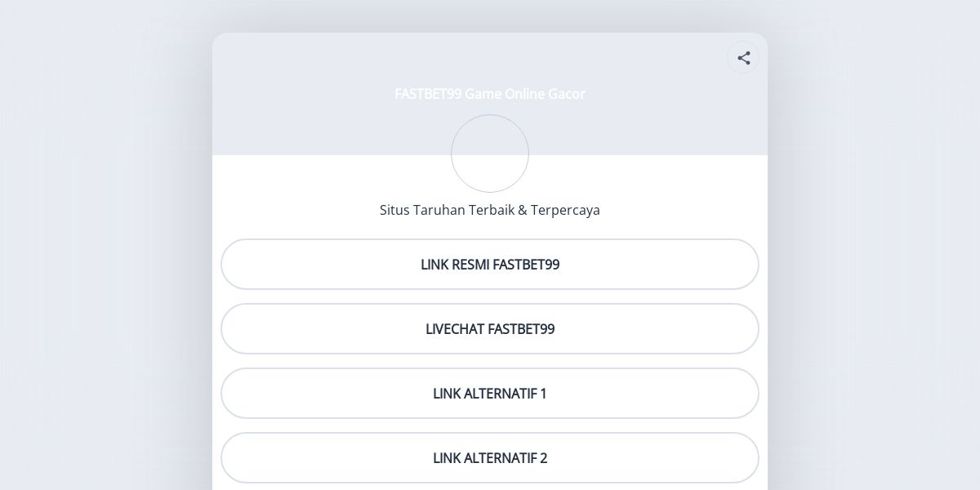
Task: Click the 'LINK RESMI FASTBET99' text label
Action: [490, 265]
